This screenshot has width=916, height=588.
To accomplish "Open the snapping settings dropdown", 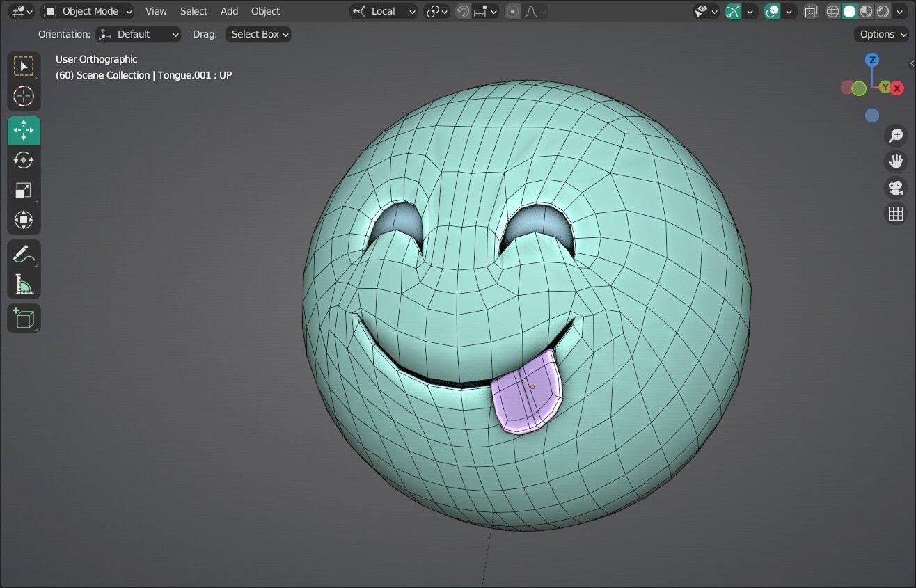I will [x=486, y=11].
